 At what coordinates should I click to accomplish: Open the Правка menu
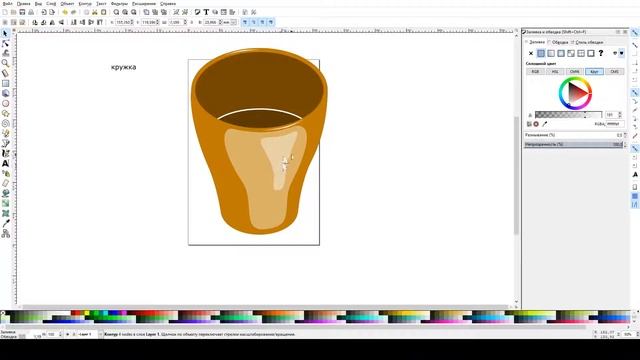(x=23, y=3)
